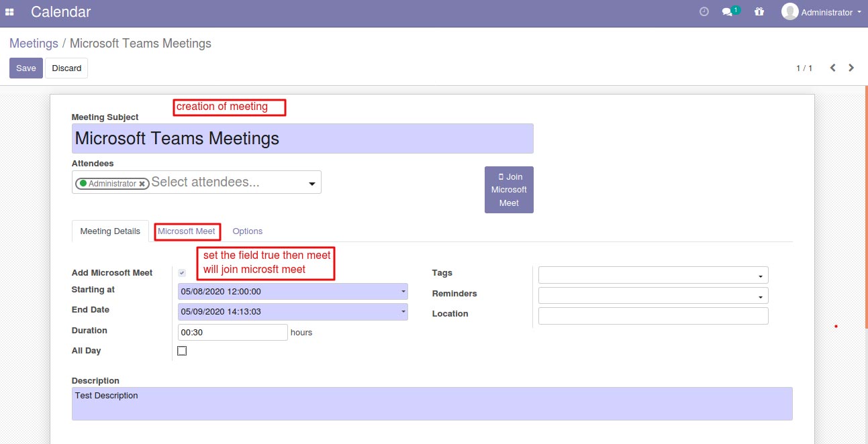Click the 1 / 1 pager text
Image resolution: width=868 pixels, height=444 pixels.
pos(804,68)
